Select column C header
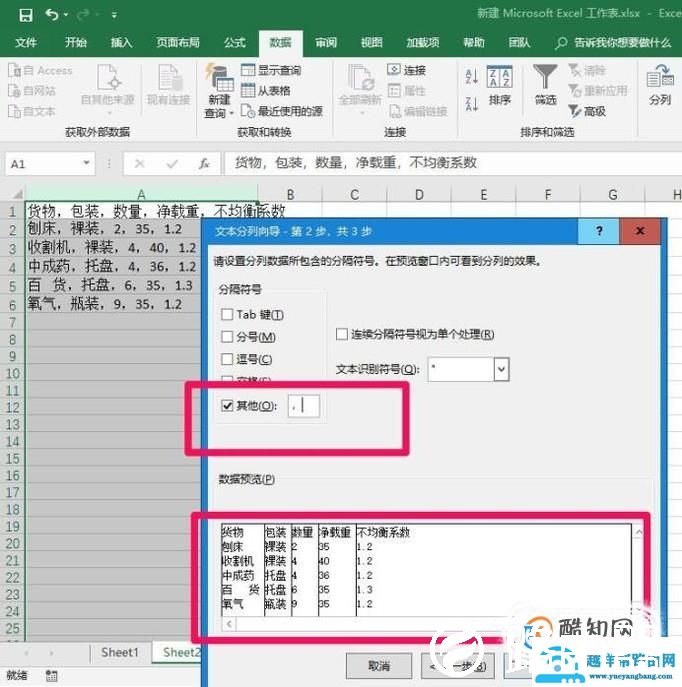The width and height of the screenshot is (682, 687). tap(354, 195)
